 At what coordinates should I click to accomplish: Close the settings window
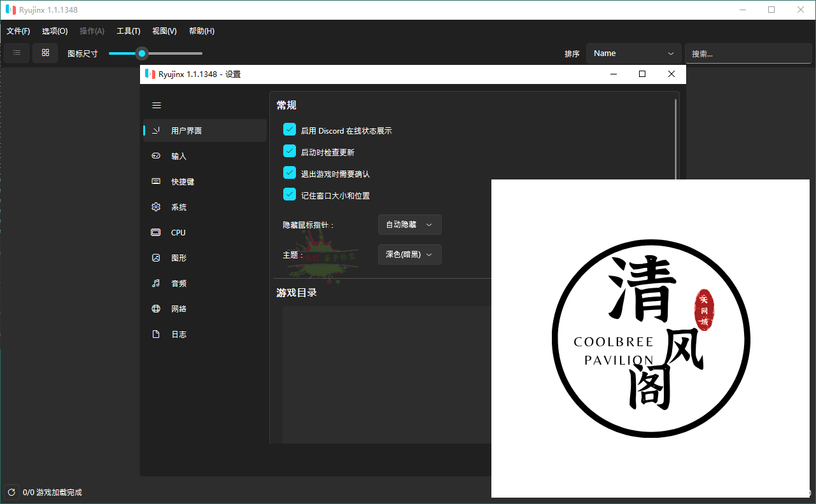click(x=672, y=74)
